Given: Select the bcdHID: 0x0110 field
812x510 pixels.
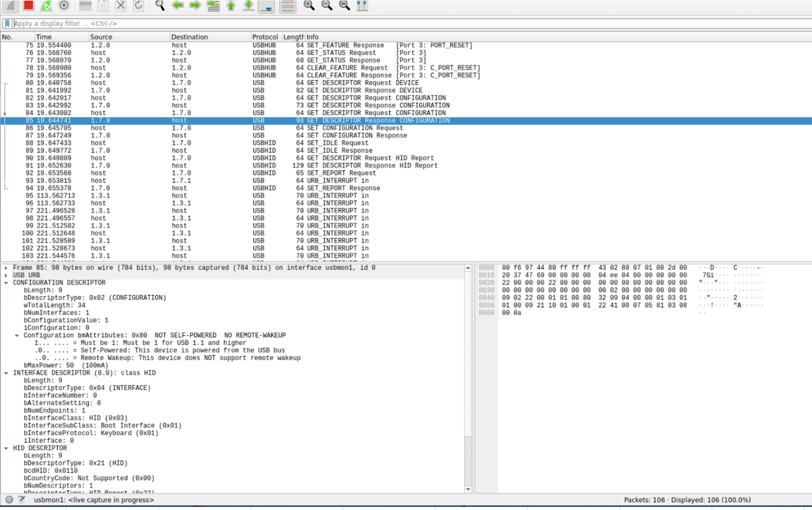Looking at the screenshot, I should [x=50, y=471].
